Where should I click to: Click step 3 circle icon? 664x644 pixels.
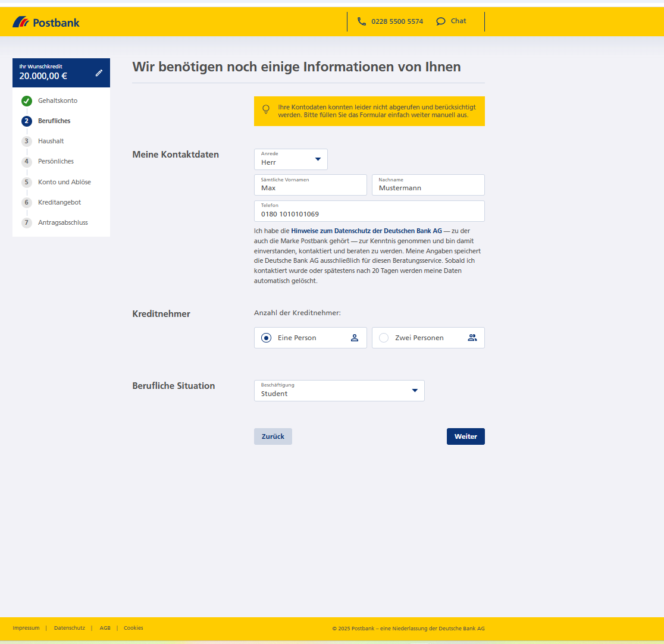[27, 142]
